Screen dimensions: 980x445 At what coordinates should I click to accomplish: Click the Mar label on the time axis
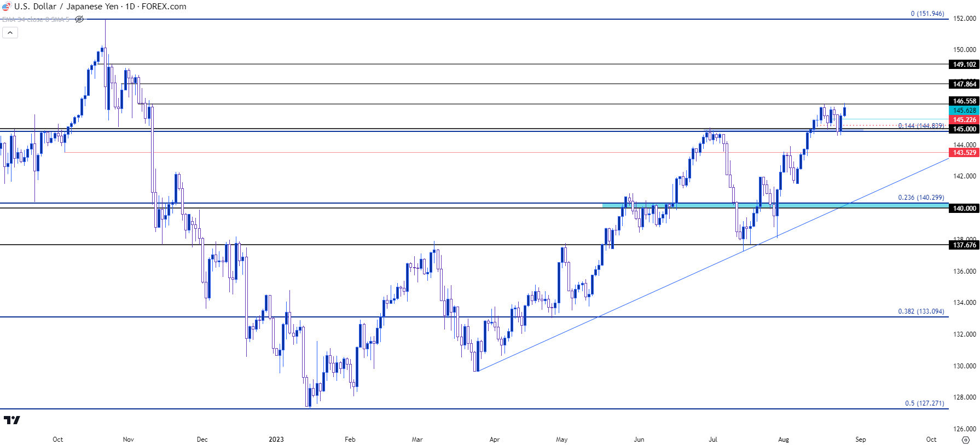pyautogui.click(x=417, y=440)
